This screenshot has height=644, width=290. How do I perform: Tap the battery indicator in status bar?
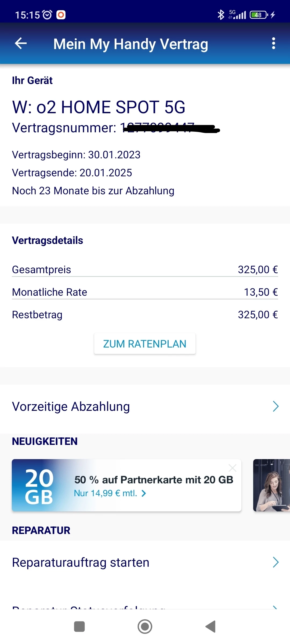point(259,15)
